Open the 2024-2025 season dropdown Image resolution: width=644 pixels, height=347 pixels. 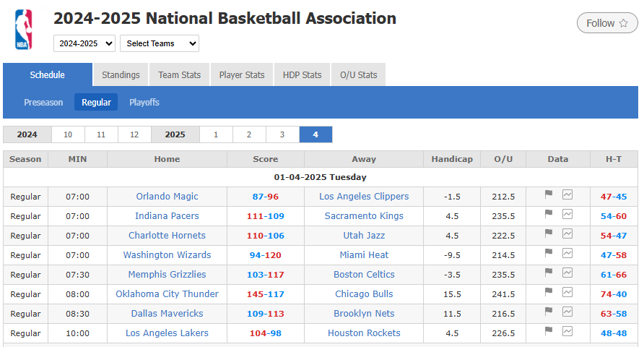[84, 43]
